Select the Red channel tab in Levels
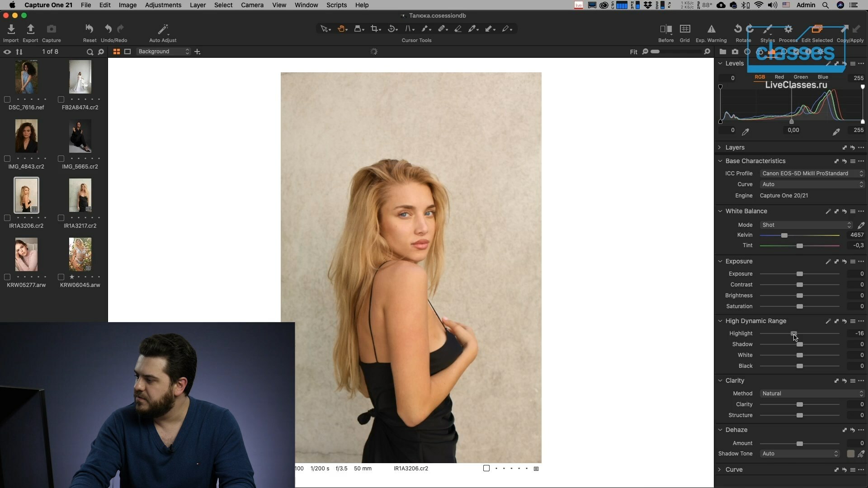This screenshot has height=488, width=868. tap(779, 77)
